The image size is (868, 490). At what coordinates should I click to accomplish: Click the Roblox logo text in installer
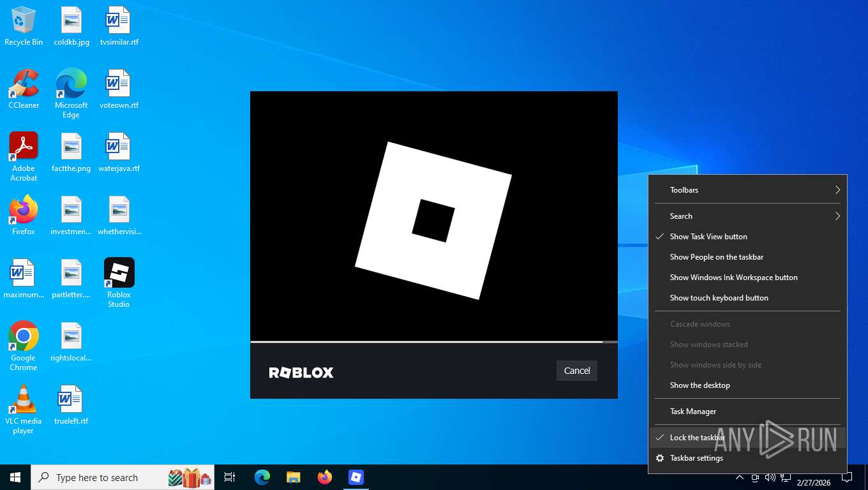click(x=301, y=373)
